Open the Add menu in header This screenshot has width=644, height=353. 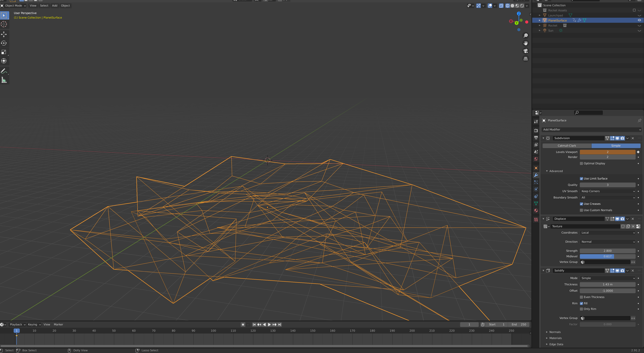(54, 6)
